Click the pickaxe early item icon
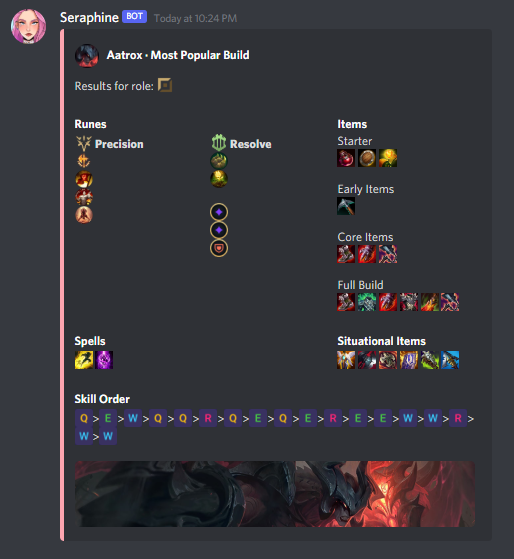514x559 pixels. (x=346, y=206)
